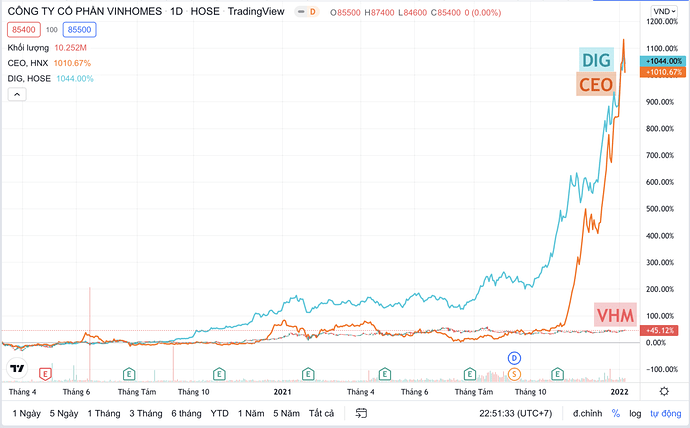690x428 pixels.
Task: Click the red sell price 85400 button
Action: 24,30
